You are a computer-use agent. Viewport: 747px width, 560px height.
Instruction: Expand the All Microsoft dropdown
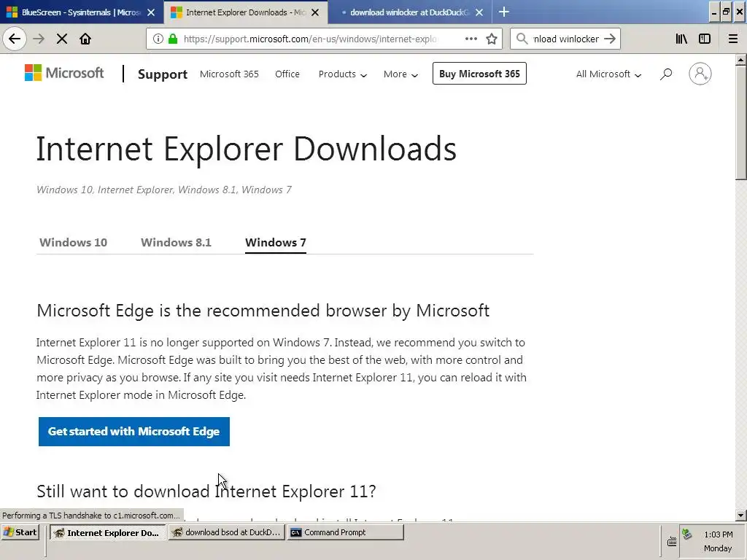pyautogui.click(x=608, y=74)
